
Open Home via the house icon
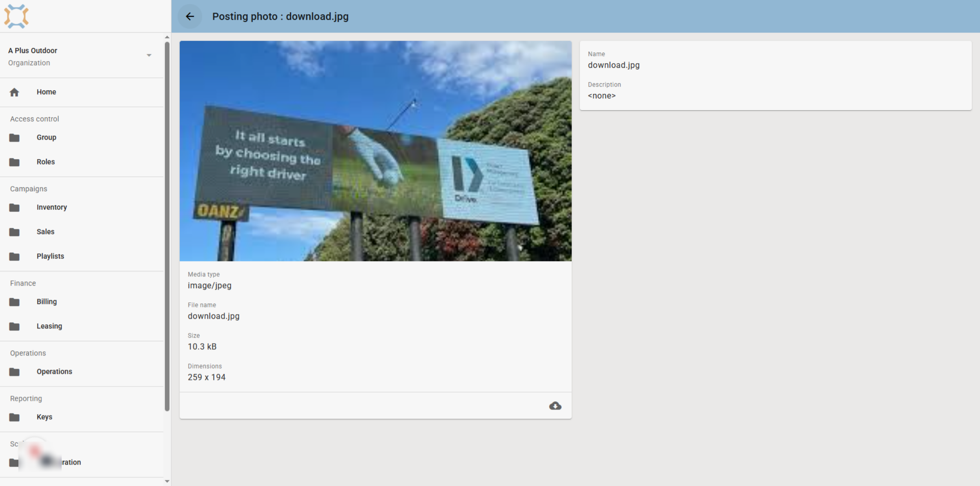pos(14,92)
